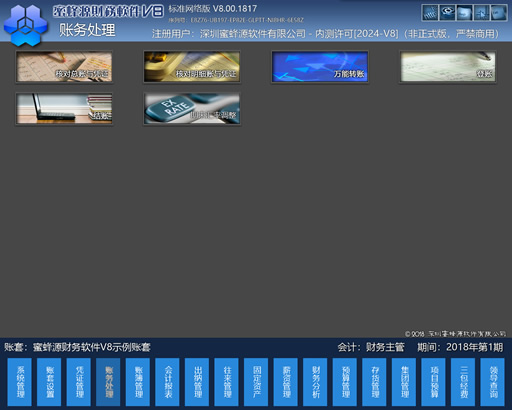
Task: Select the 会计报表 module tab
Action: tap(167, 382)
